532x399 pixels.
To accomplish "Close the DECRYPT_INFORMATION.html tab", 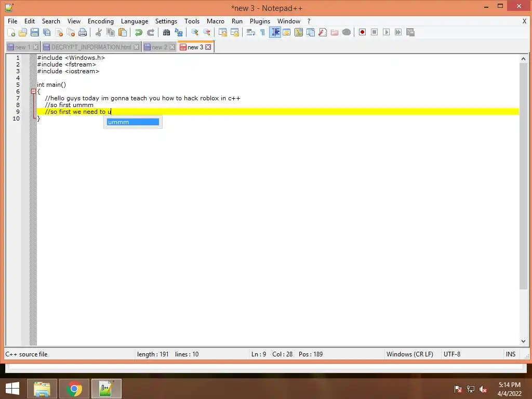I will [137, 47].
